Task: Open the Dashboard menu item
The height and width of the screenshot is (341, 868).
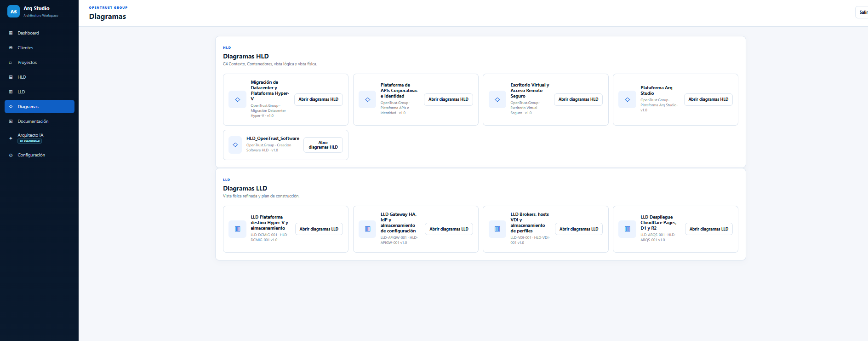Action: coord(40,33)
